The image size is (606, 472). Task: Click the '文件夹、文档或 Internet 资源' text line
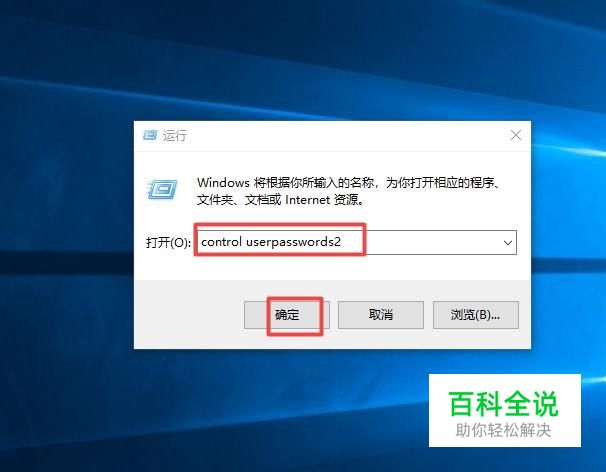281,200
